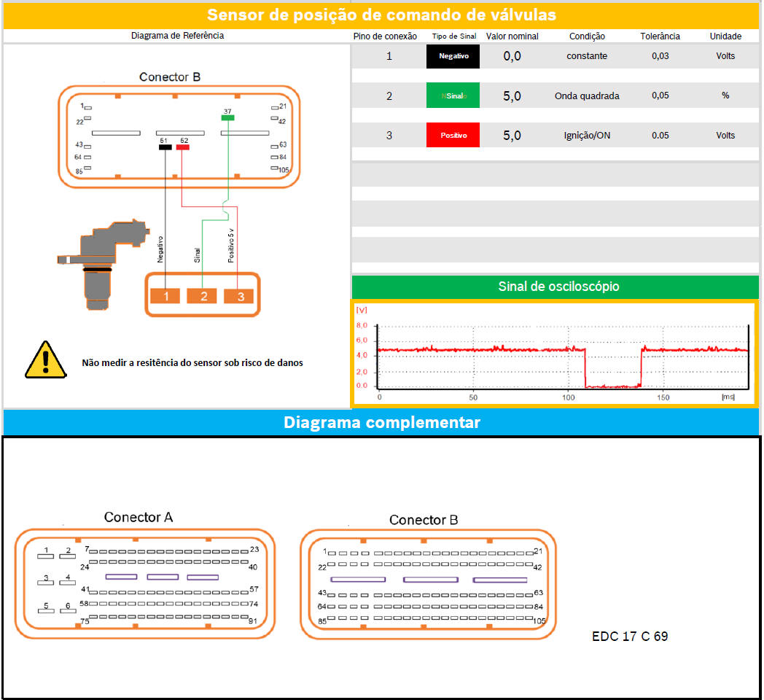
Task: Click the Pino de conexão column header
Action: pos(385,36)
